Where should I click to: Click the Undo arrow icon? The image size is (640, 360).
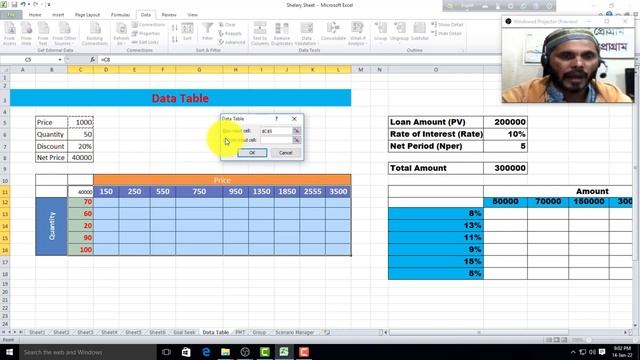23,4
